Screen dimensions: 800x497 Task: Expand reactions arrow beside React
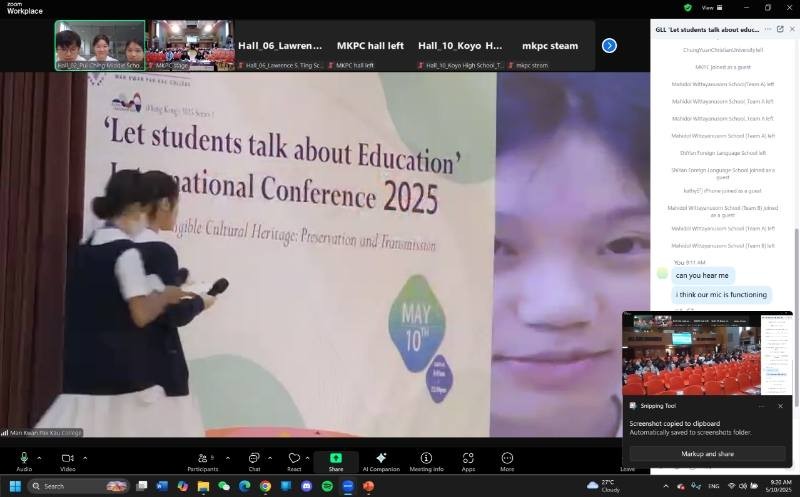point(307,458)
